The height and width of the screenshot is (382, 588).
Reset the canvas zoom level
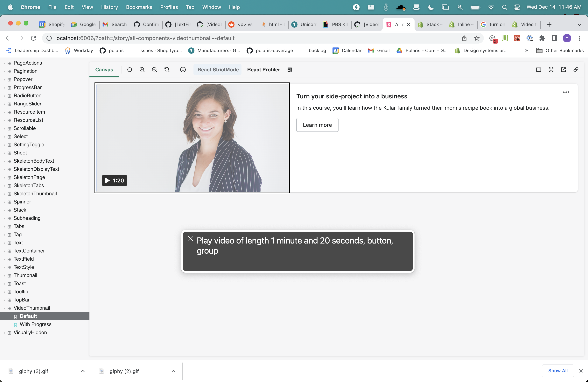(167, 70)
